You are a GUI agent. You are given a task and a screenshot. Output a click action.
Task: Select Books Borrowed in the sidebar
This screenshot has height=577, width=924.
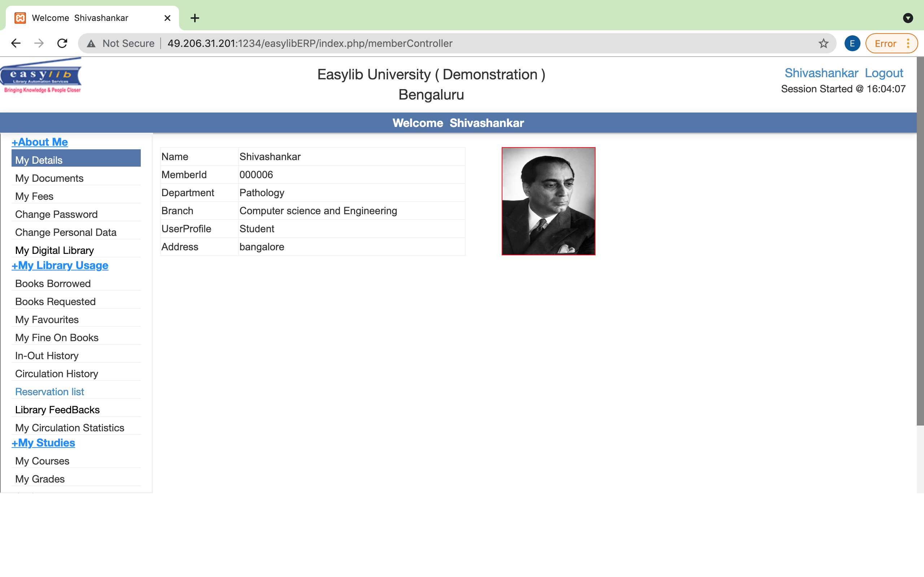[x=53, y=283]
